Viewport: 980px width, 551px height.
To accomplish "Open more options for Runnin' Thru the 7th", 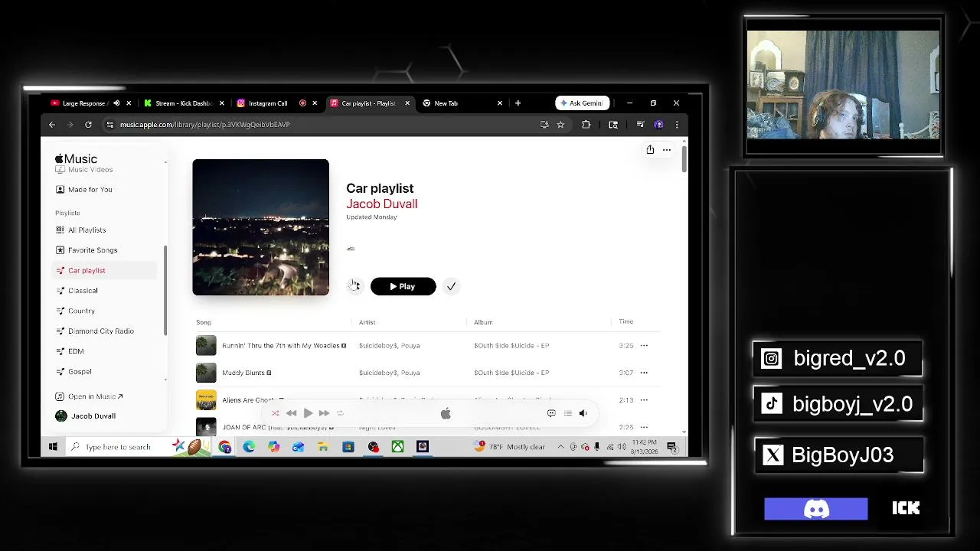I will point(644,346).
